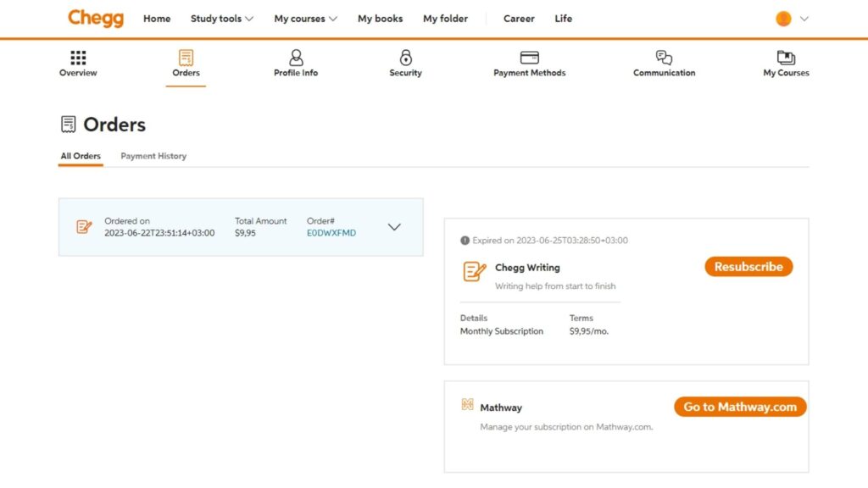Open order number E0DWXFMD link

click(333, 231)
